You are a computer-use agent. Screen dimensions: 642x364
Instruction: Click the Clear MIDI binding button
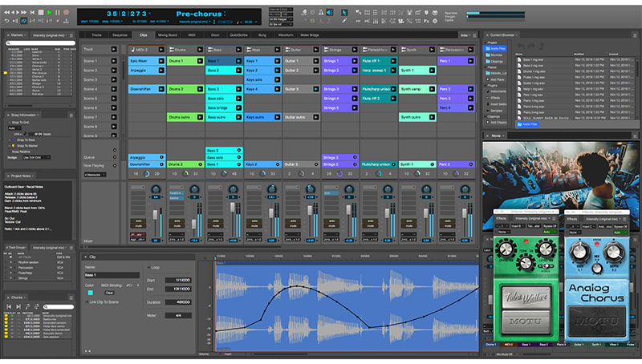tap(109, 293)
